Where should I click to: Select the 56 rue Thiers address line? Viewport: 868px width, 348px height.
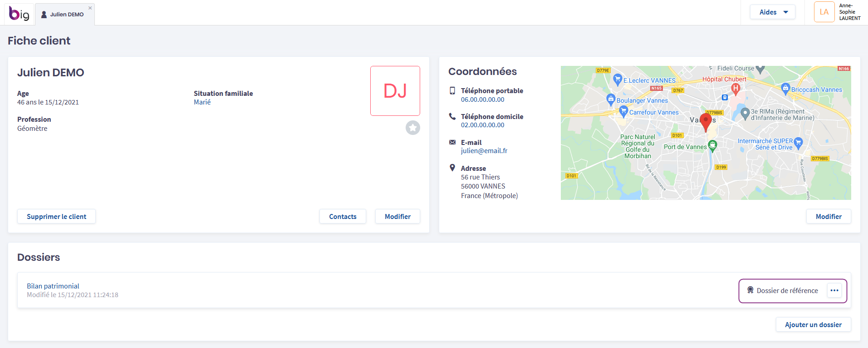(x=481, y=177)
